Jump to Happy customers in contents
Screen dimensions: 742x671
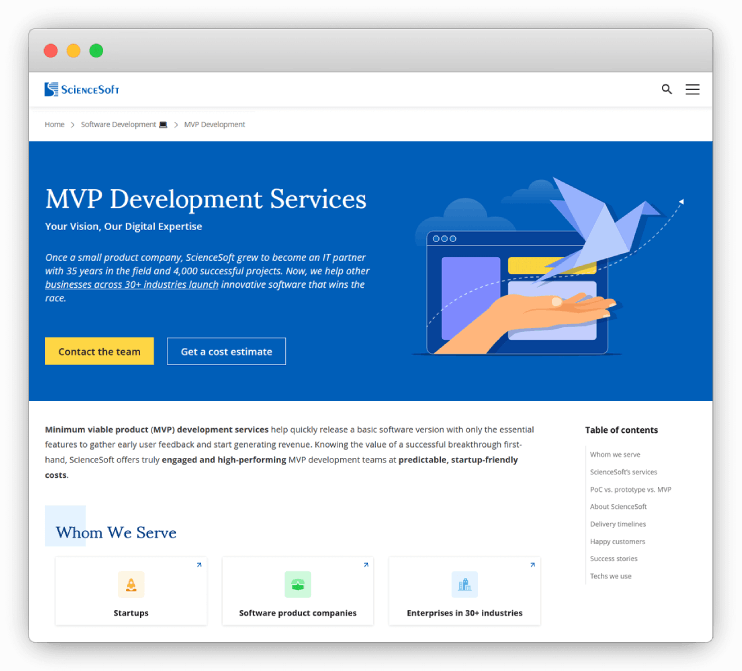[617, 541]
